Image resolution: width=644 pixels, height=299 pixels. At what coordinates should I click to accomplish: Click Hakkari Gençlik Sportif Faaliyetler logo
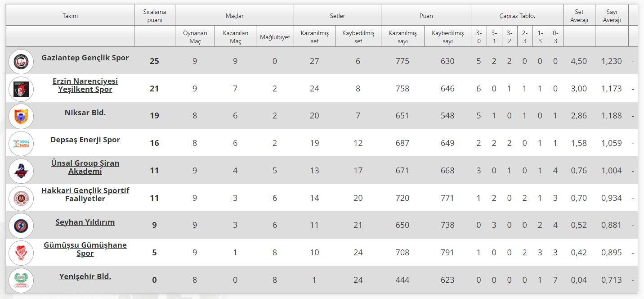point(21,198)
